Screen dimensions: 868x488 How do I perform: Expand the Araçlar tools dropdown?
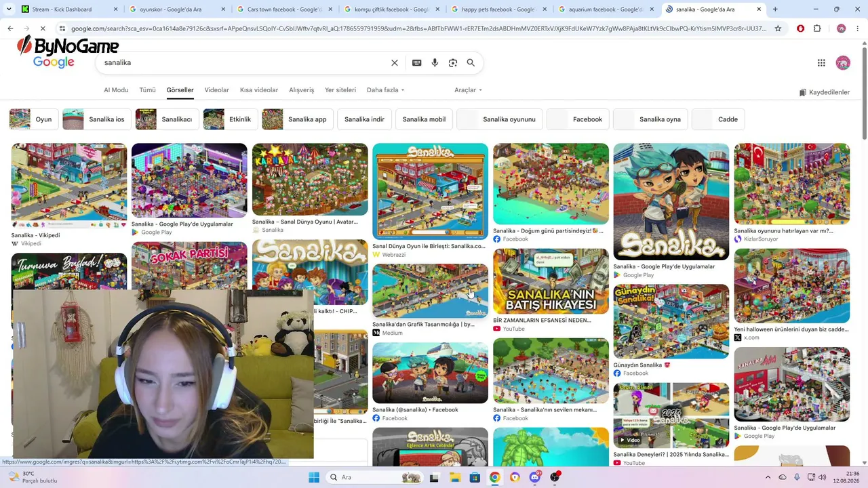pos(468,90)
